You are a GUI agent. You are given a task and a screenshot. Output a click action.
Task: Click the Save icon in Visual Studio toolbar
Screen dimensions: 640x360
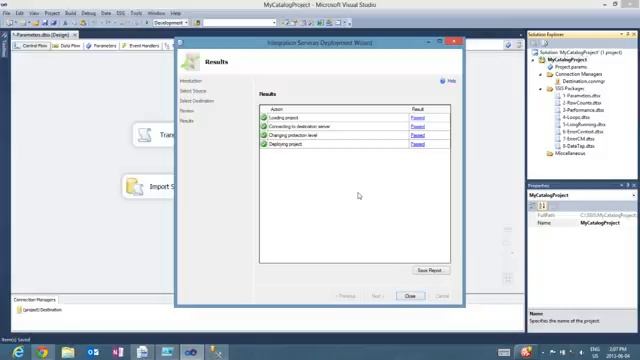coord(45,23)
